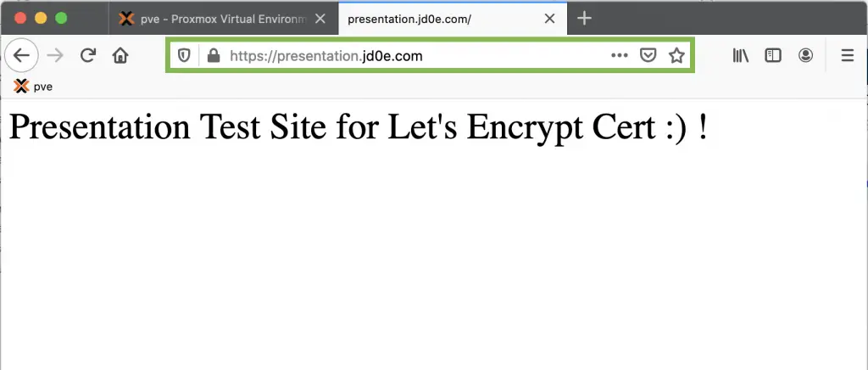This screenshot has height=370, width=868.
Task: View site security via padlock icon
Action: (x=213, y=55)
